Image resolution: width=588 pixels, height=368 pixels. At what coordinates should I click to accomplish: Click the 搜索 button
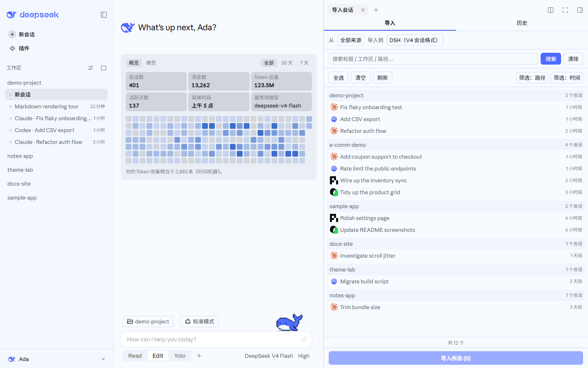(551, 59)
